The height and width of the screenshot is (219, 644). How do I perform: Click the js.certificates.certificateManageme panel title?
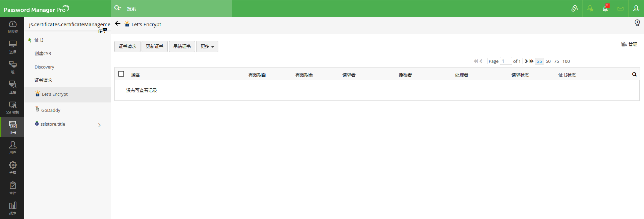[x=69, y=24]
